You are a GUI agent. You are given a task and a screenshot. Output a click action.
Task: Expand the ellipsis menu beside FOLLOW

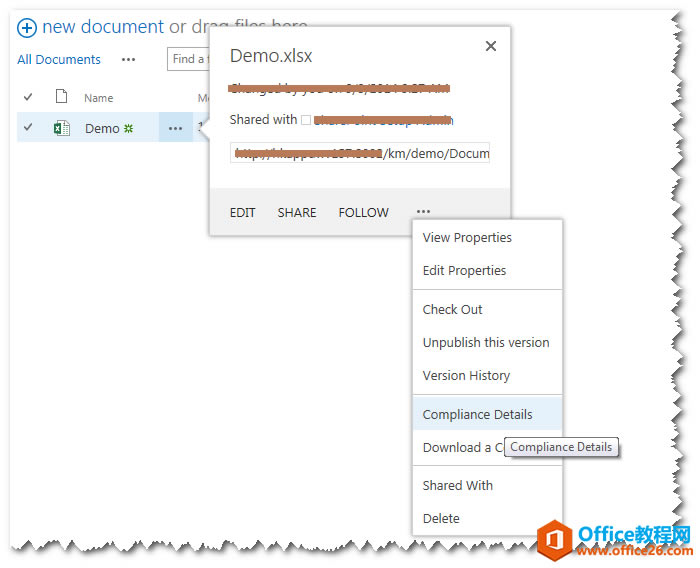click(x=423, y=212)
